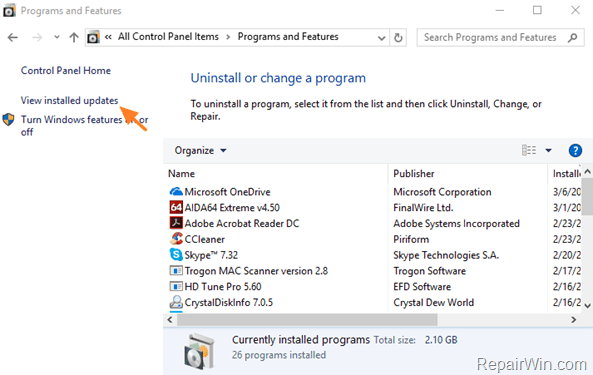Click the horizontal scrollbar thumb
The height and width of the screenshot is (375, 593).
click(x=307, y=320)
